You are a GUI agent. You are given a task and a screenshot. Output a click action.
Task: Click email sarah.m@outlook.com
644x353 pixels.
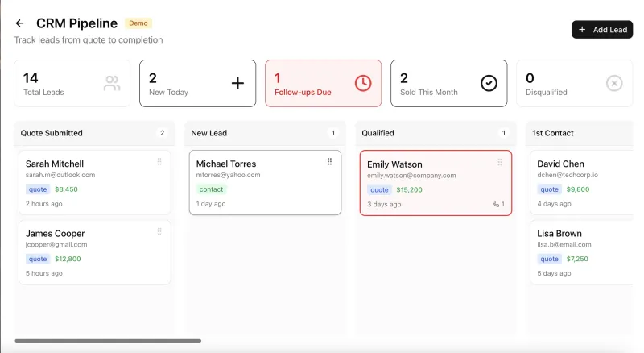[x=60, y=175]
